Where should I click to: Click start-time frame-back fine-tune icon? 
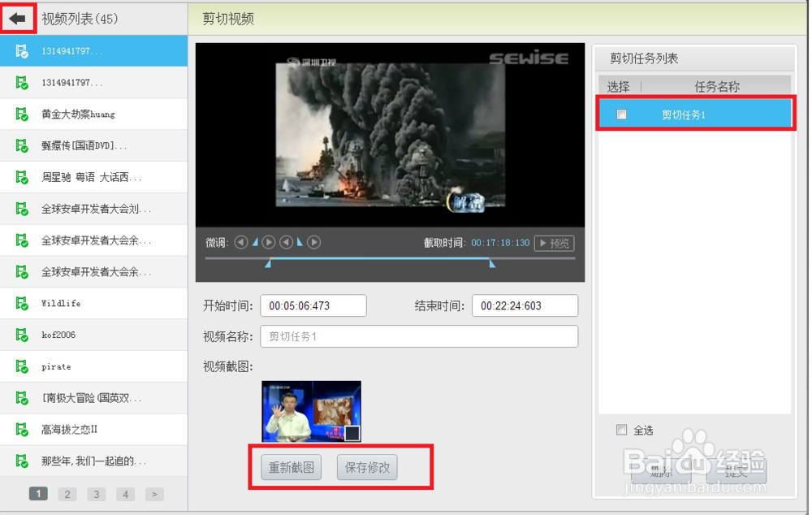point(242,241)
